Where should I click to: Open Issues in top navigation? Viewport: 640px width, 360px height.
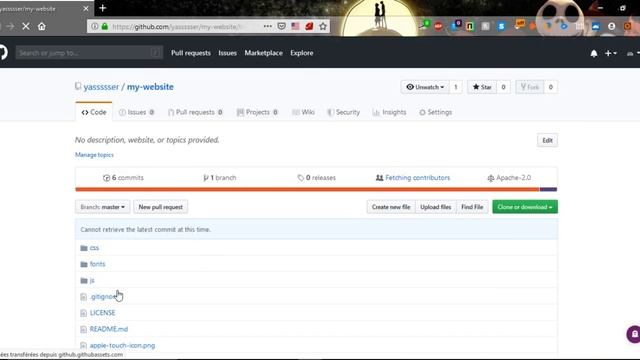click(227, 53)
